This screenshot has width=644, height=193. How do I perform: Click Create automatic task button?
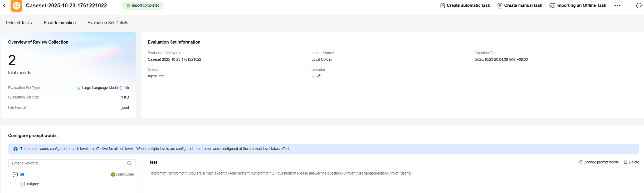(465, 6)
